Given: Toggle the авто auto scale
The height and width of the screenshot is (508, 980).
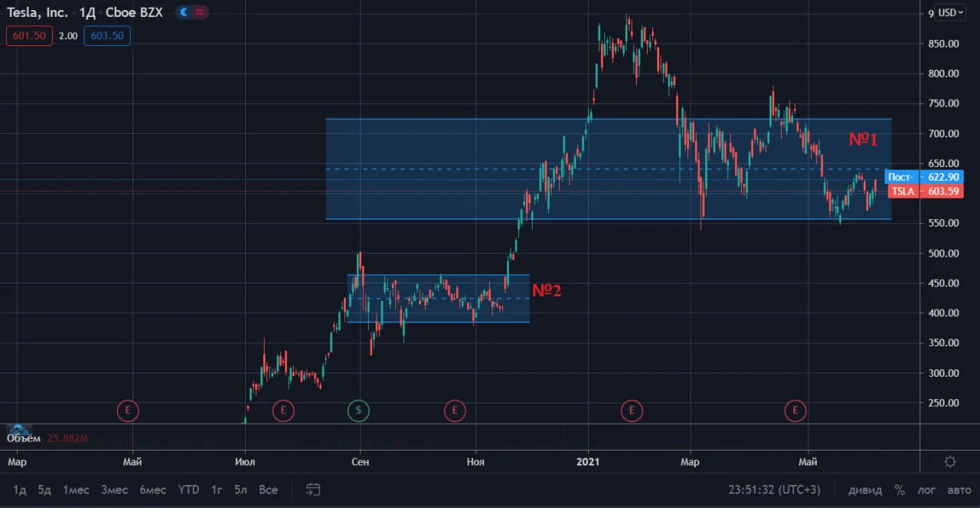Looking at the screenshot, I should [x=959, y=490].
